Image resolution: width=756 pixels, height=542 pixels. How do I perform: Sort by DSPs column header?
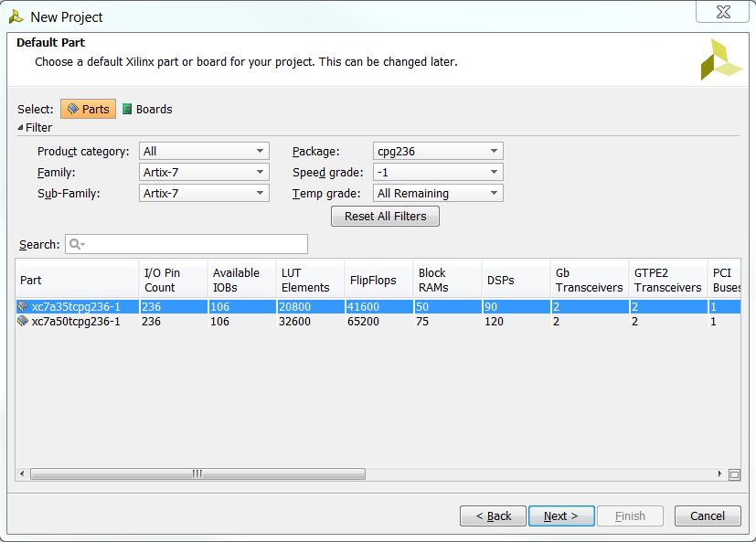tap(516, 280)
